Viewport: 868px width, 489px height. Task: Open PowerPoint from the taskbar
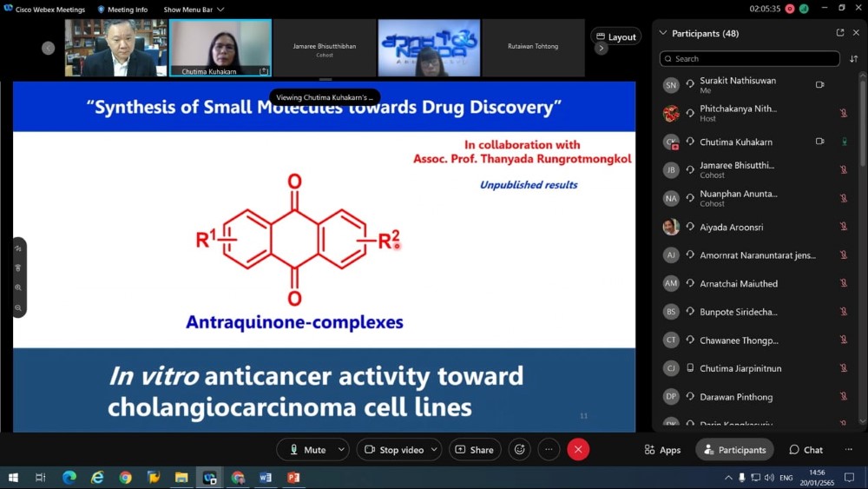pyautogui.click(x=293, y=478)
